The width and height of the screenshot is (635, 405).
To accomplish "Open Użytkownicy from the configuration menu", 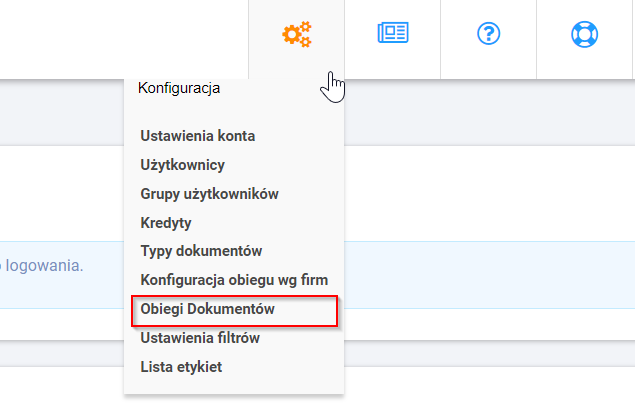I will tap(183, 165).
